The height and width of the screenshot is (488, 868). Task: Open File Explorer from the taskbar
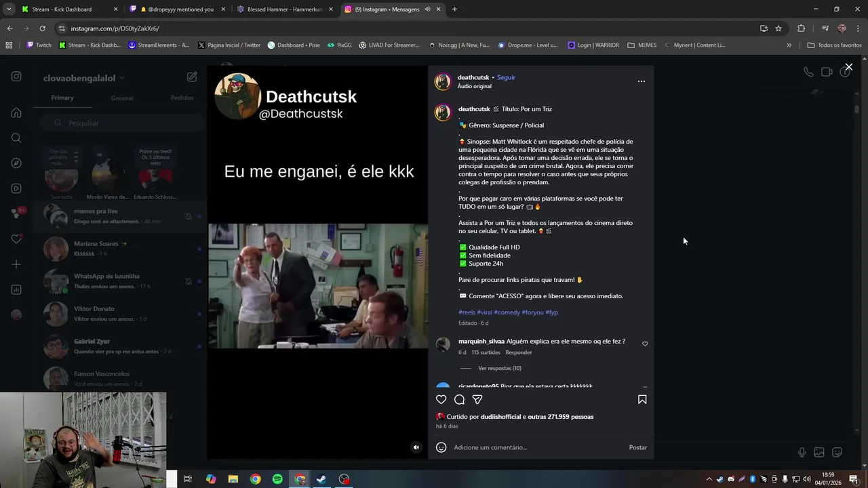(x=233, y=479)
